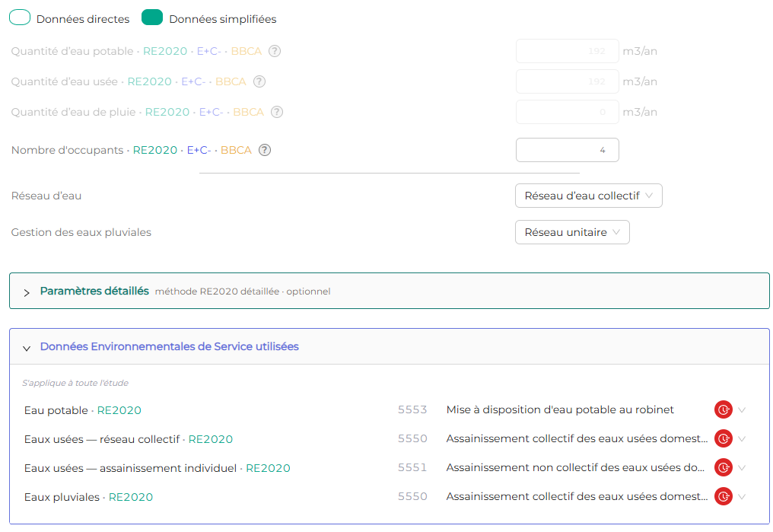Click the 'Gestion des eaux pluviales' label
This screenshot has width=773, height=532.
click(81, 232)
